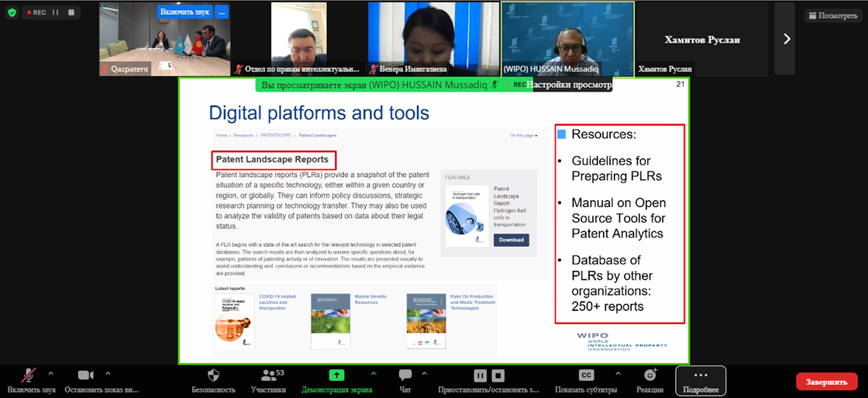The width and height of the screenshot is (868, 398).
Task: Toggle the Stop Video camera button
Action: pyautogui.click(x=85, y=376)
